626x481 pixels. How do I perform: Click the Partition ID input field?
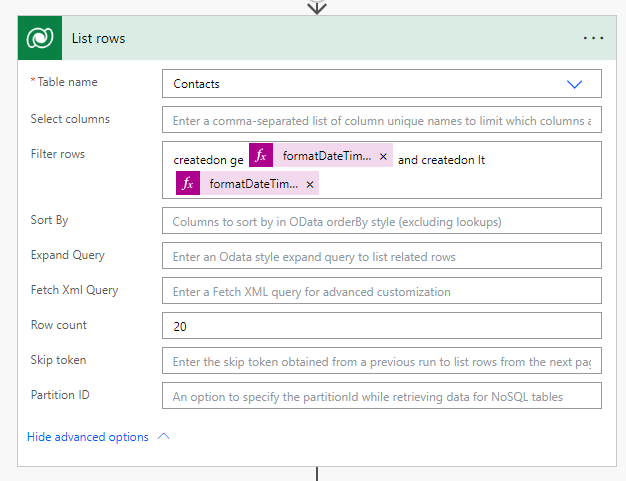coord(381,396)
